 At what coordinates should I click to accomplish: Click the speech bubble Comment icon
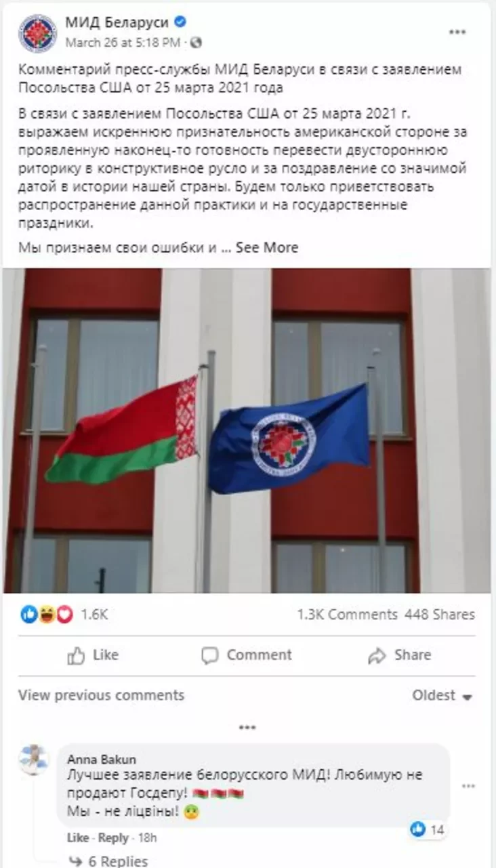pyautogui.click(x=210, y=655)
